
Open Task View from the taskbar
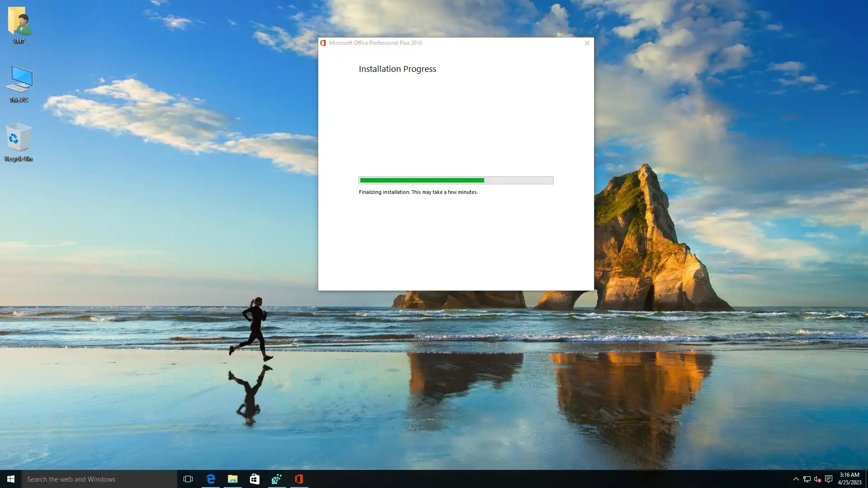tap(188, 479)
